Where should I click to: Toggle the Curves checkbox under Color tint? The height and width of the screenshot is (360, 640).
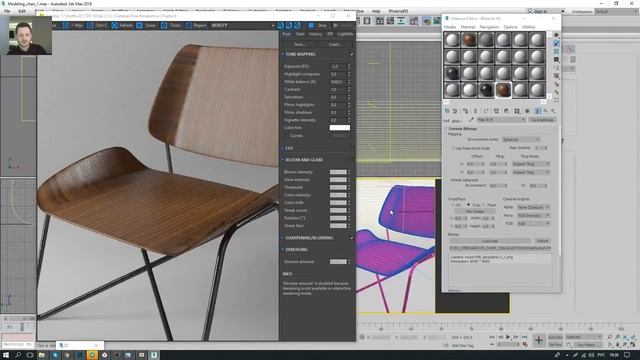(287, 136)
